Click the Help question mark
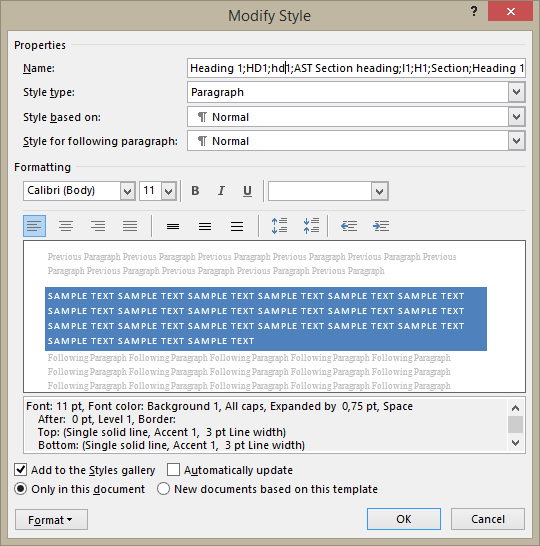 click(x=474, y=11)
